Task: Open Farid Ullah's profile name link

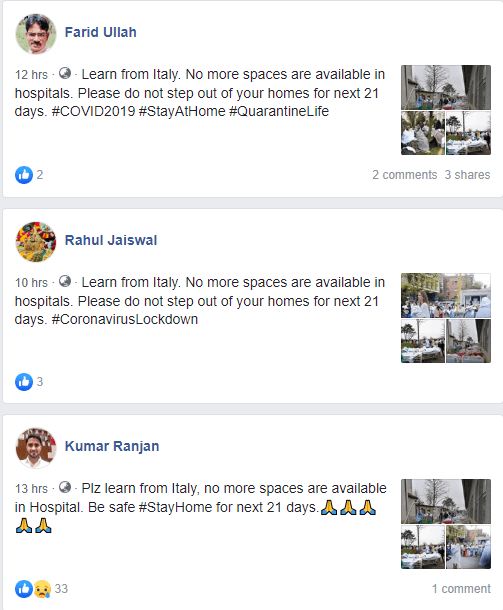Action: (100, 32)
